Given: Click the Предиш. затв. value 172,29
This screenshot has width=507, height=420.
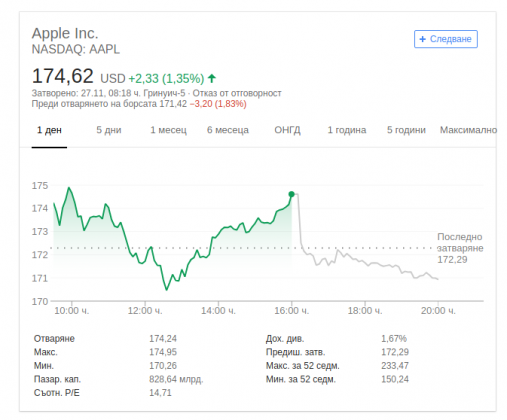Looking at the screenshot, I should [395, 352].
